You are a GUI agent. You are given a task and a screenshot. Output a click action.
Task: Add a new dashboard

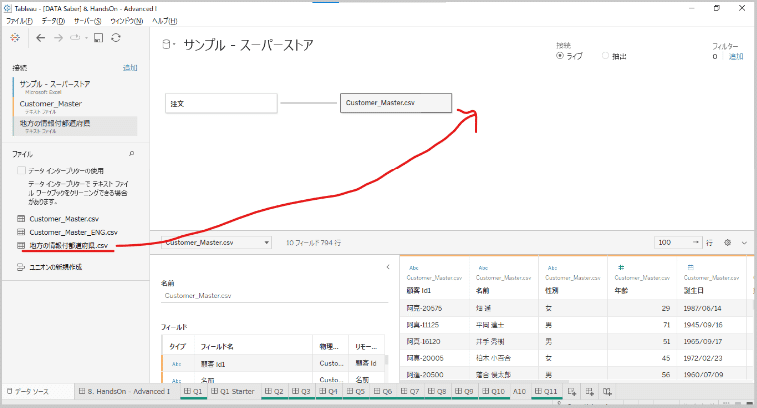click(589, 392)
